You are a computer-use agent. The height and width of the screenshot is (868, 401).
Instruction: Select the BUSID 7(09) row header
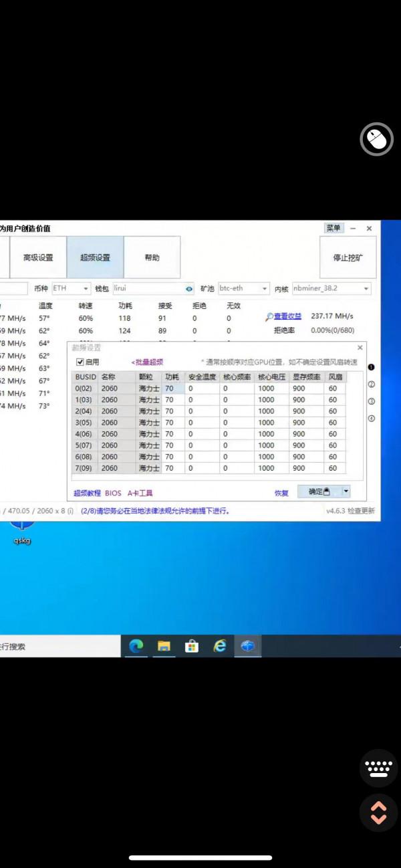pyautogui.click(x=86, y=468)
